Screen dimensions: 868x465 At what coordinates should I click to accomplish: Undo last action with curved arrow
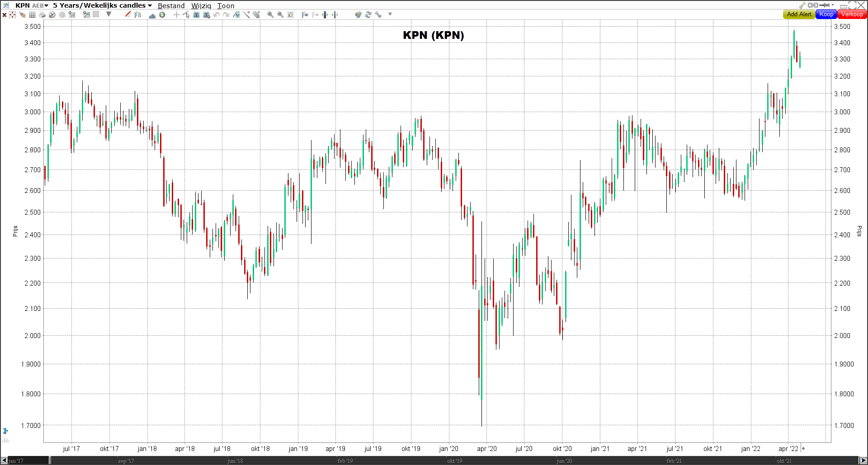click(217, 15)
